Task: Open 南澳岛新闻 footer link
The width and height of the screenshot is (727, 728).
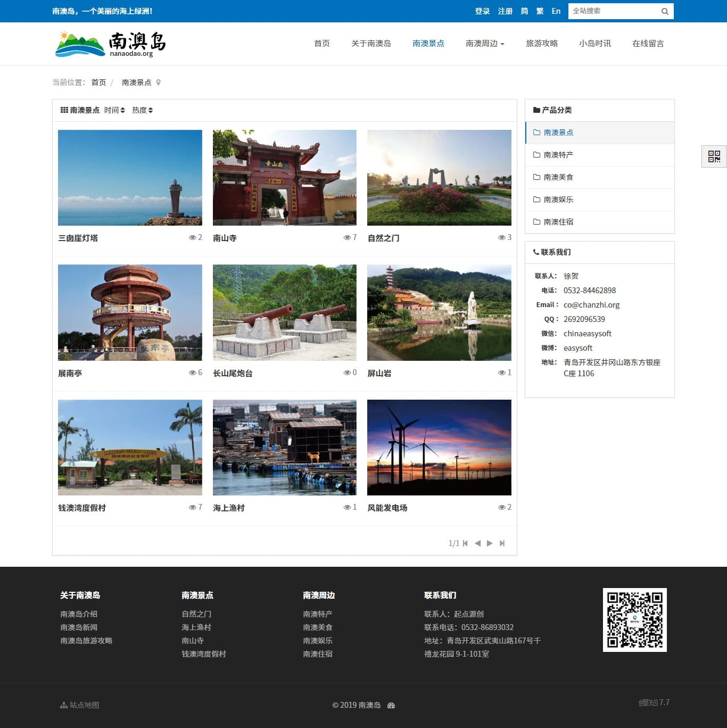Action: pos(79,627)
